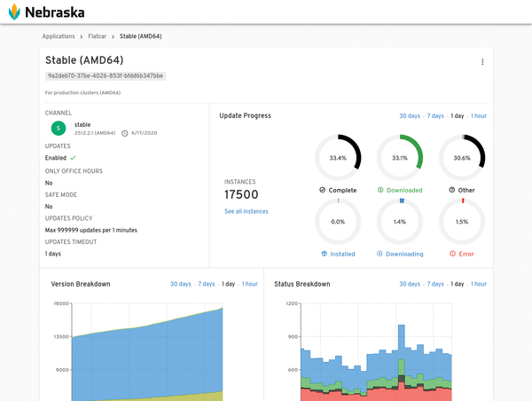
Task: Click the Error label
Action: tap(466, 254)
